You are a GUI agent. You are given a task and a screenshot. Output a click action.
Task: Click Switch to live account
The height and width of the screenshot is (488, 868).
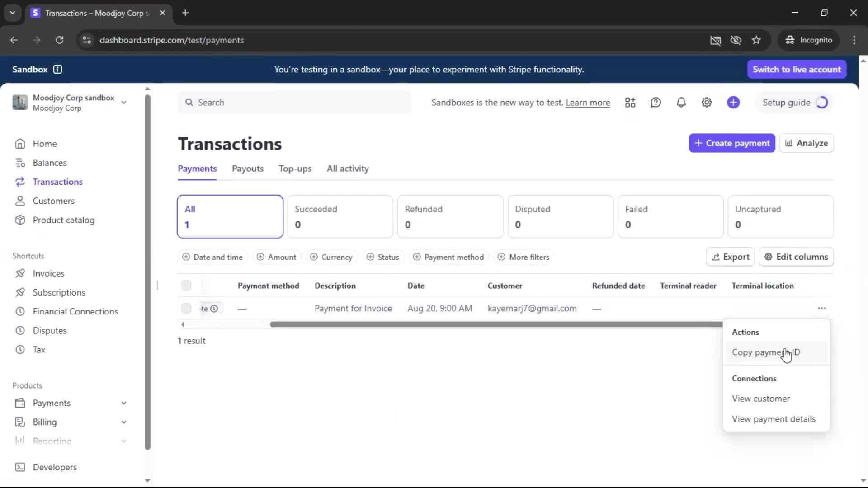(797, 69)
